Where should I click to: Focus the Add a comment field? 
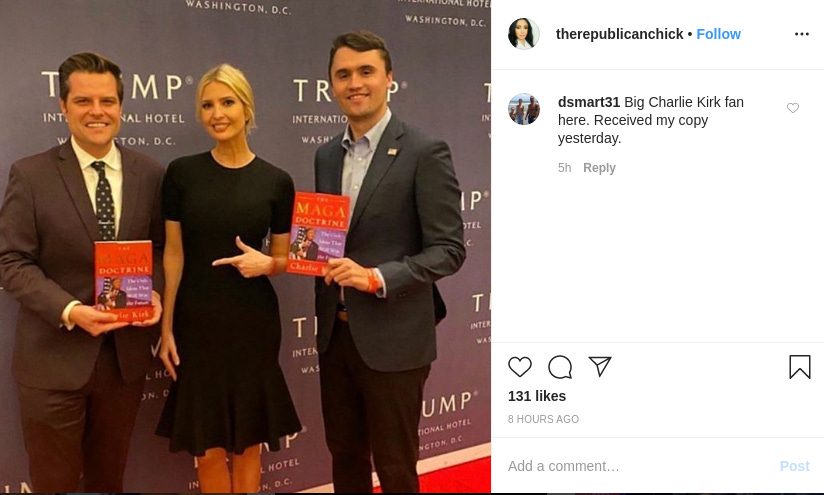tap(636, 466)
